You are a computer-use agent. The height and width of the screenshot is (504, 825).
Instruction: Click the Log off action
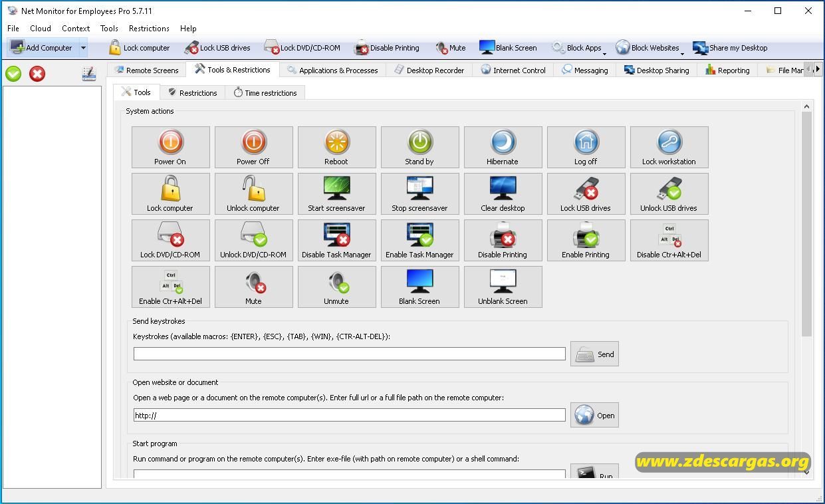tap(586, 147)
